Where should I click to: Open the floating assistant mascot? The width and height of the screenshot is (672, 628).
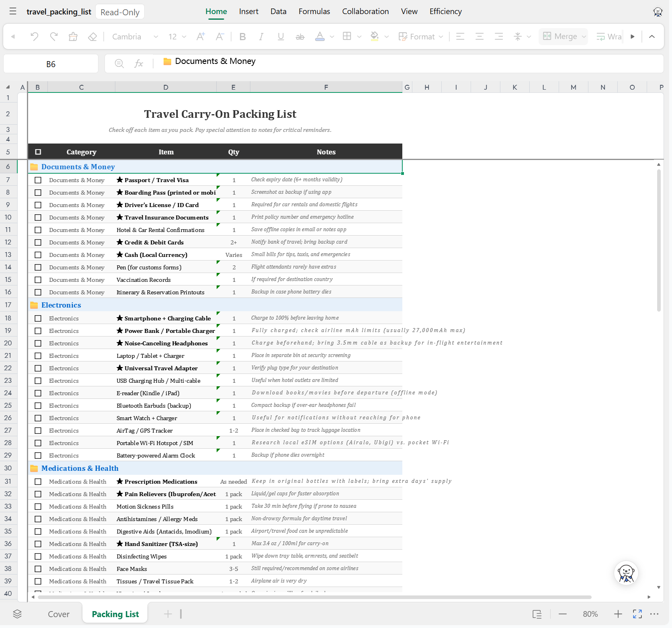click(x=626, y=573)
